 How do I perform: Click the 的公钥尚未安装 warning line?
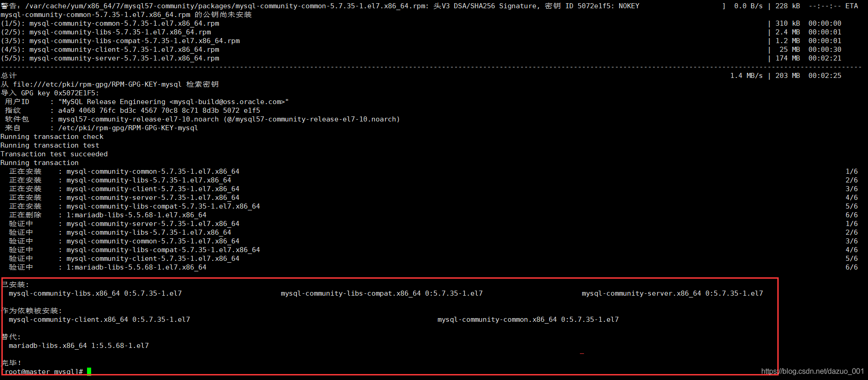[126, 15]
